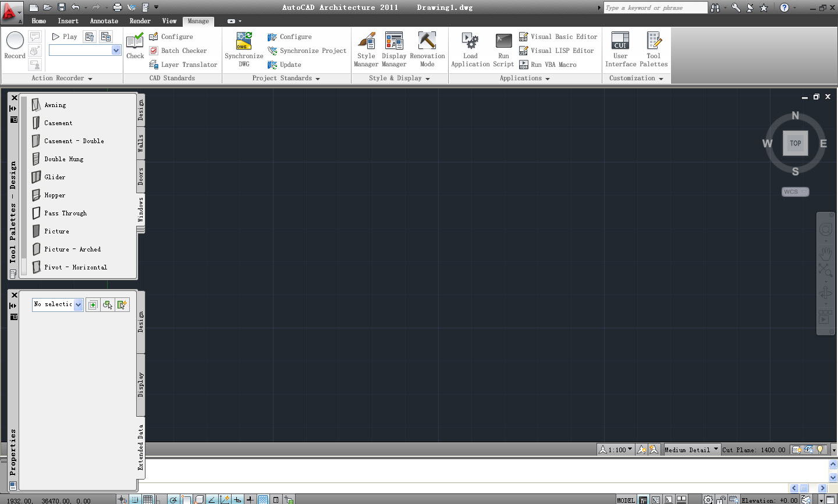Image resolution: width=838 pixels, height=504 pixels.
Task: Switch to the Annotate ribbon tab
Action: [104, 21]
